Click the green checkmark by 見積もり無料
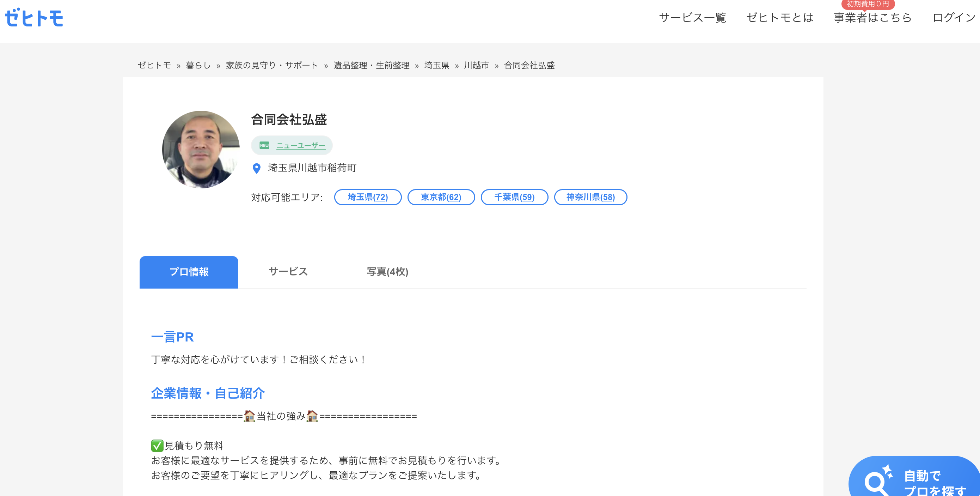The image size is (980, 496). point(157,445)
